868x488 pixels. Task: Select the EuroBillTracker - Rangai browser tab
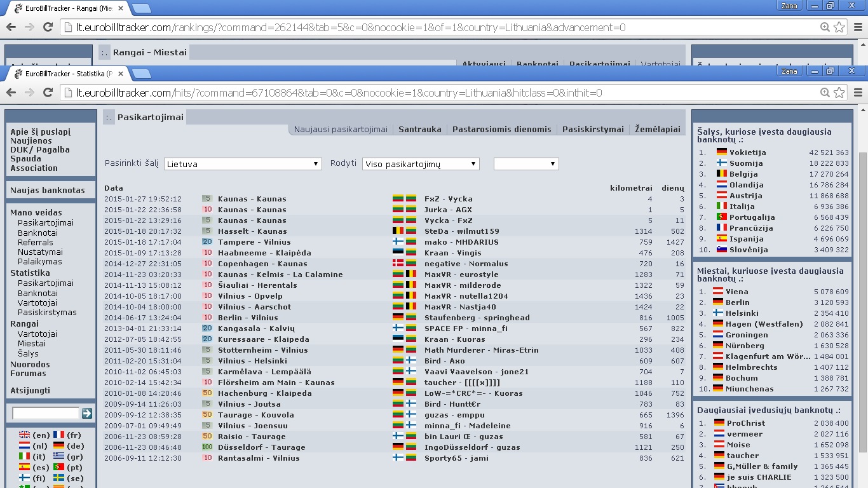pos(68,8)
